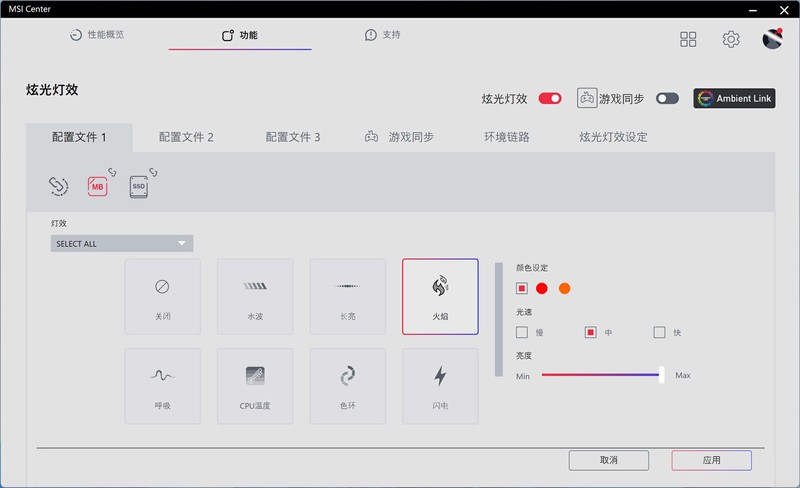Close the MSI Center window
The height and width of the screenshot is (488, 800).
point(784,10)
